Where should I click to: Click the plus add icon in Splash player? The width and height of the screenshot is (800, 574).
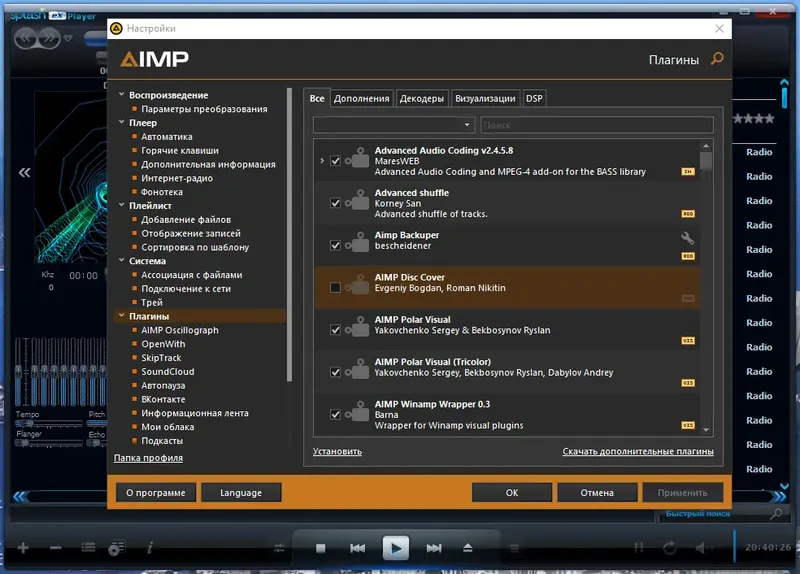point(23,548)
